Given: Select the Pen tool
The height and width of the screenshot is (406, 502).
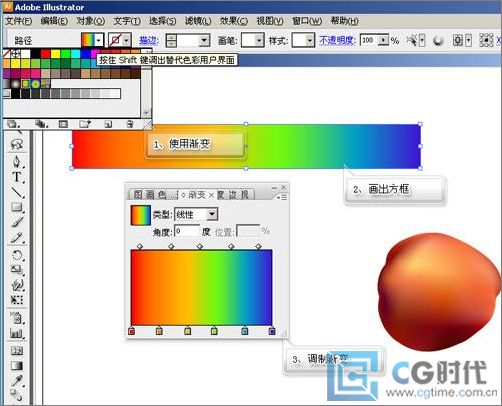Looking at the screenshot, I should coord(17,161).
